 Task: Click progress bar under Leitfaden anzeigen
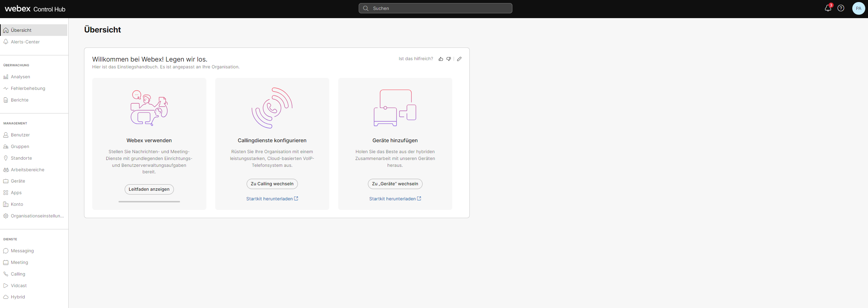point(149,202)
